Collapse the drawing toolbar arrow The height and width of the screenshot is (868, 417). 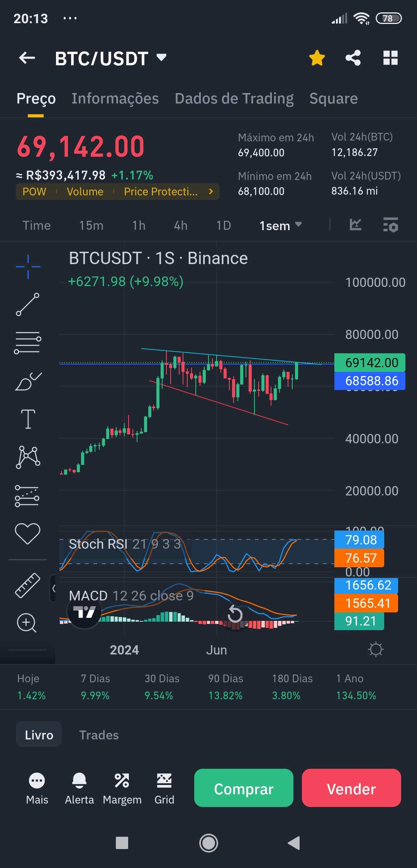(53, 588)
